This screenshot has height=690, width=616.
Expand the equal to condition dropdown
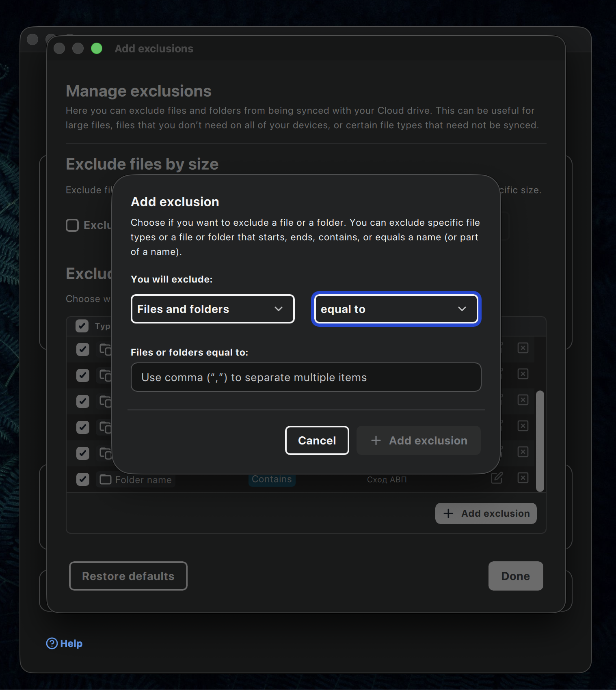click(396, 309)
